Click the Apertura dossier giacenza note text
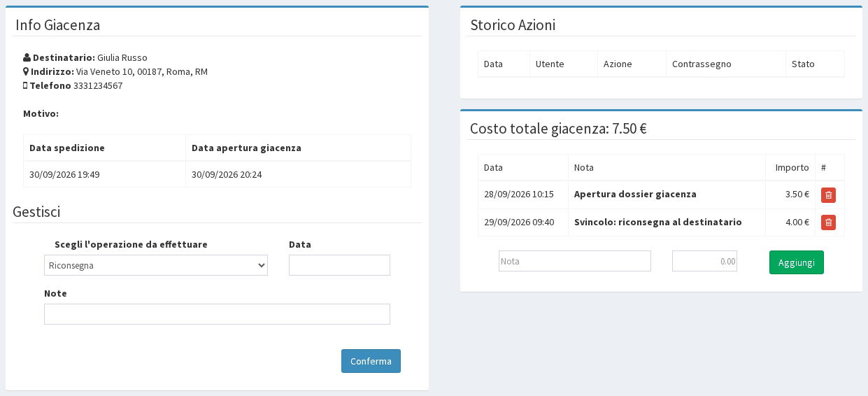 point(635,194)
